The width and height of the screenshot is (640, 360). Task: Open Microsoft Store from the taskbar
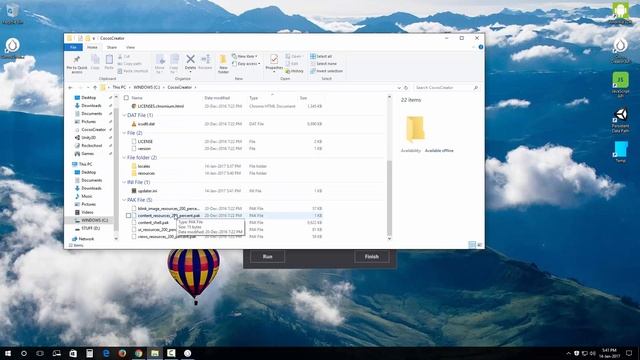(73, 353)
